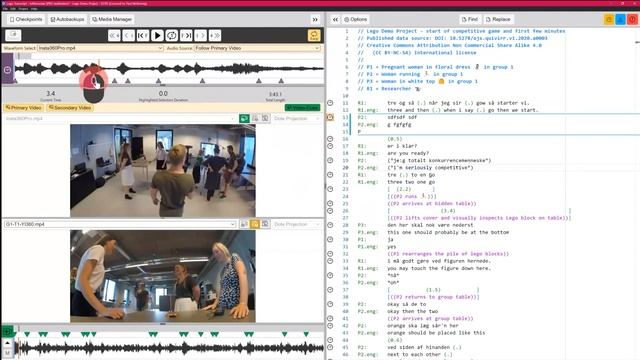Click the timestamp clock icon on line 17
This screenshot has width=640, height=360.
330,146
